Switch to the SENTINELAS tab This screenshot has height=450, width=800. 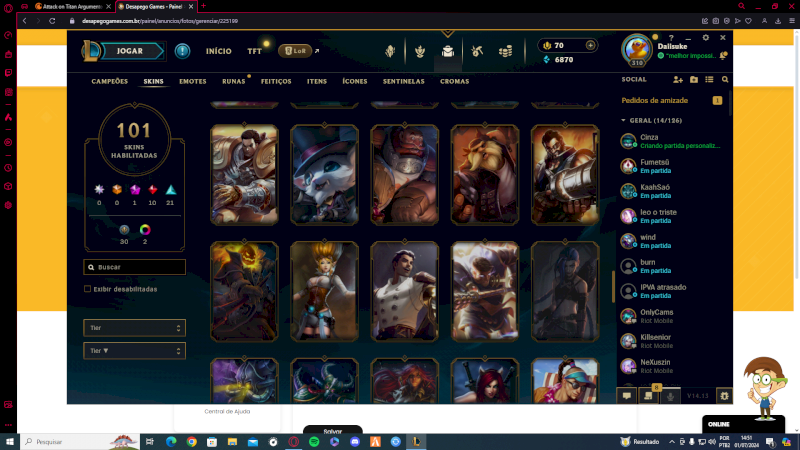click(x=404, y=81)
